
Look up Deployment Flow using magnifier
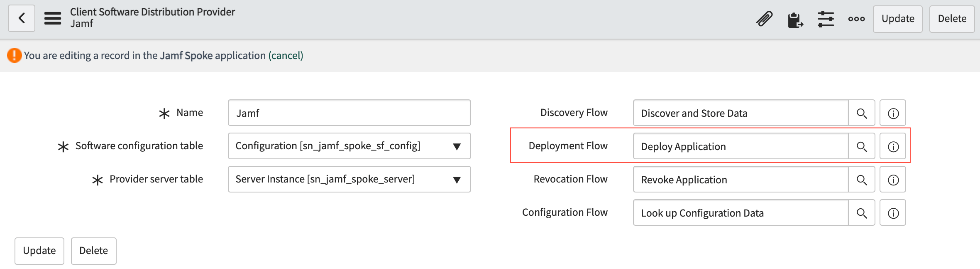click(862, 146)
